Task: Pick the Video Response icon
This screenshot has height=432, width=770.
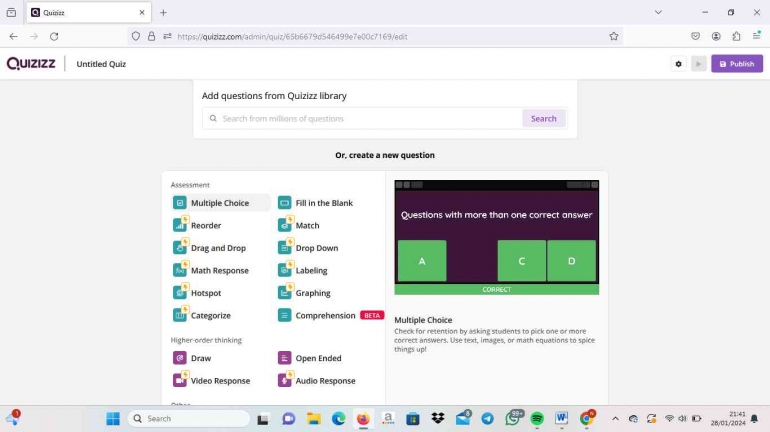Action: 180,380
